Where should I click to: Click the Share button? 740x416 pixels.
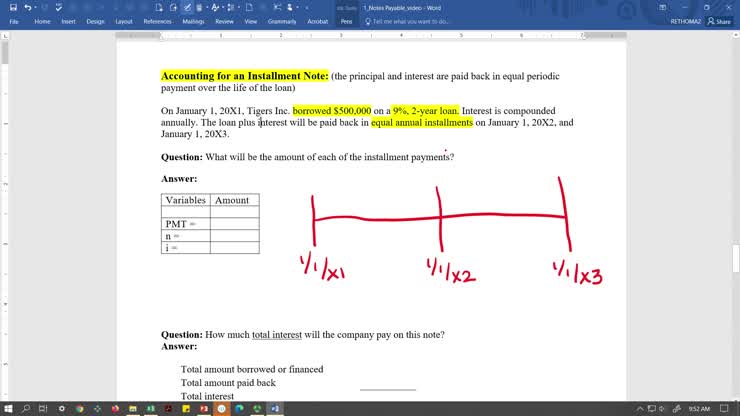[x=719, y=20]
